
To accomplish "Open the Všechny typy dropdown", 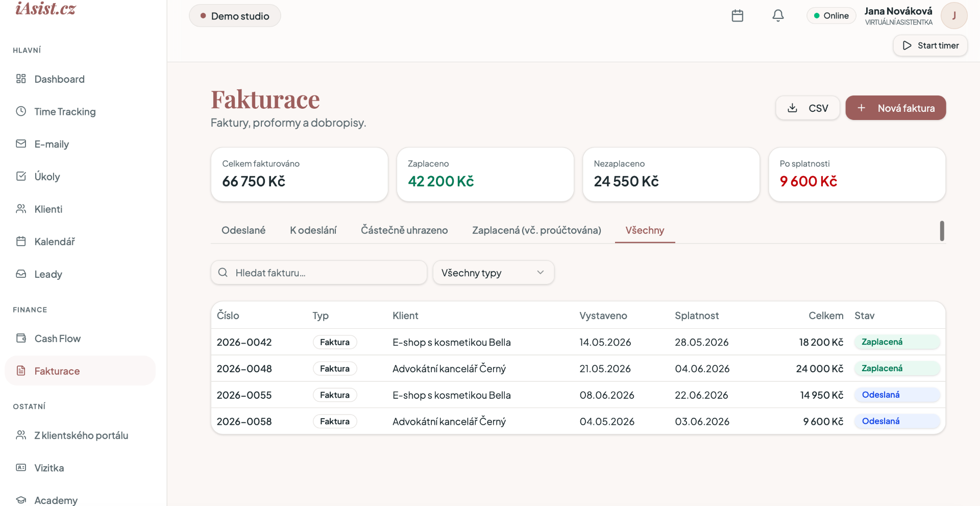I will point(493,273).
